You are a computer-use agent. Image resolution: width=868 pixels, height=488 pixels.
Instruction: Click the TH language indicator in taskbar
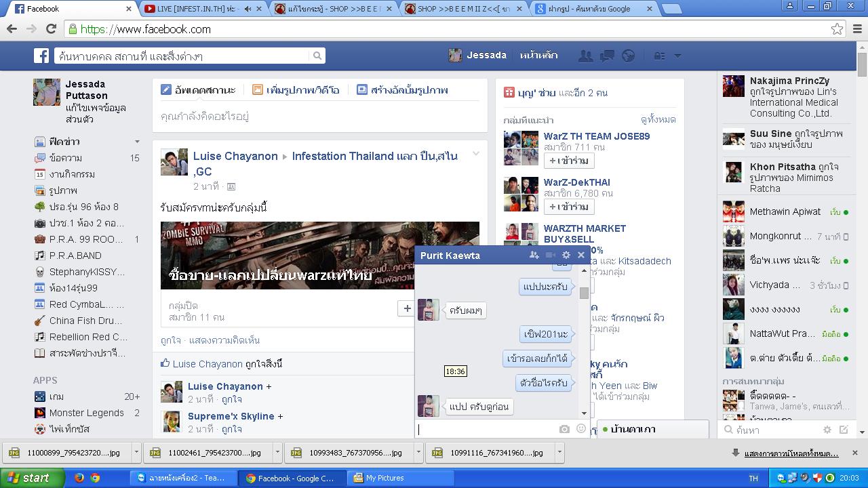tap(753, 478)
